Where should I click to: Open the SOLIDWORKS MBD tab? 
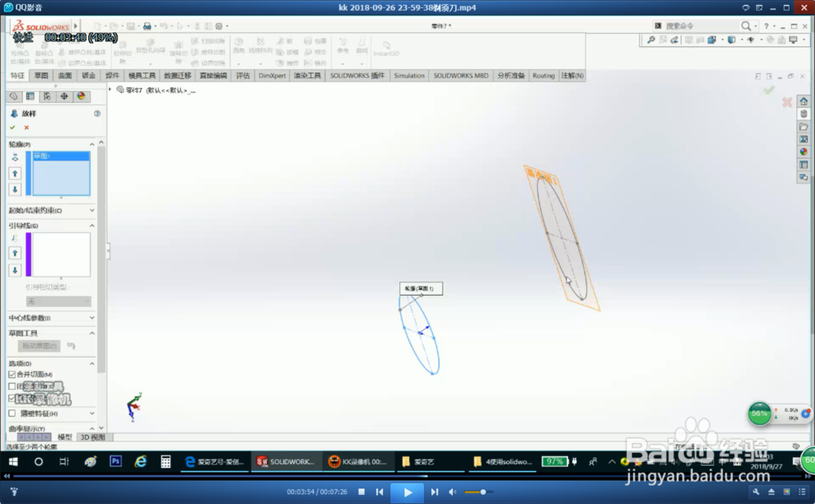coord(461,76)
